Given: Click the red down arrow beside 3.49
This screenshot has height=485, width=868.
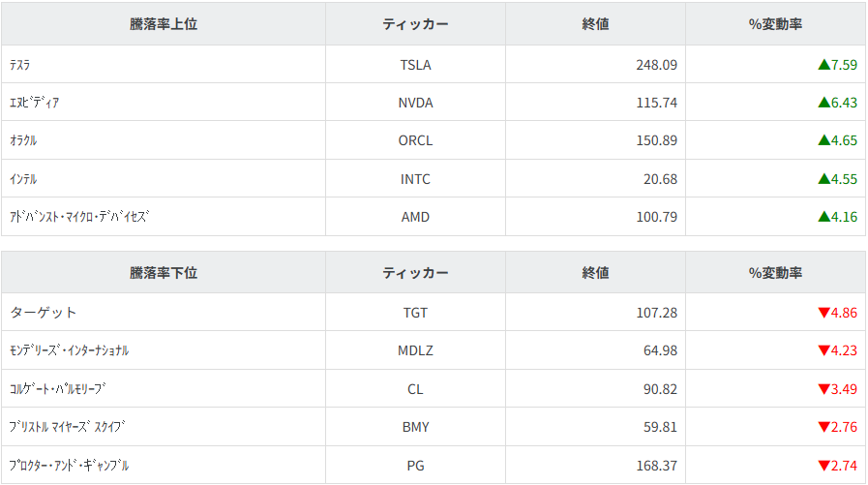Looking at the screenshot, I should tap(823, 389).
